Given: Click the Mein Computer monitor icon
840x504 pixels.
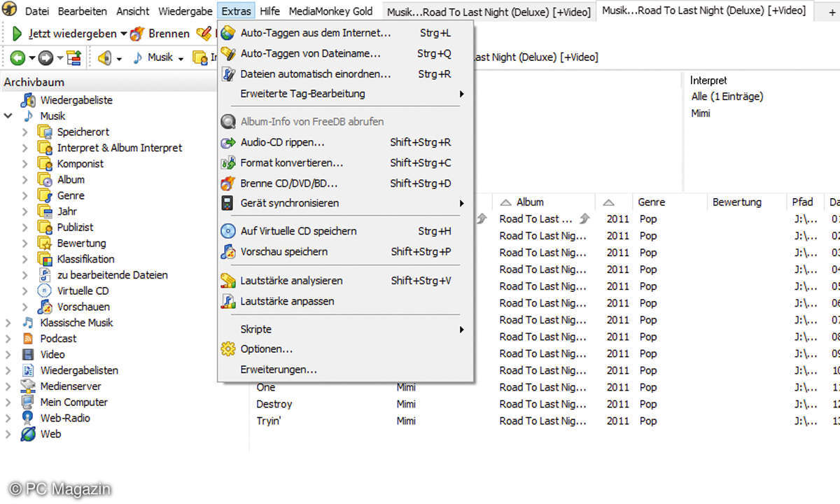Looking at the screenshot, I should pos(28,402).
